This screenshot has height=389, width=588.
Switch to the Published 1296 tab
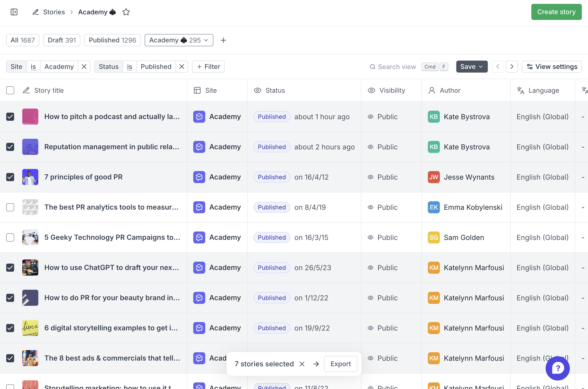pos(112,40)
